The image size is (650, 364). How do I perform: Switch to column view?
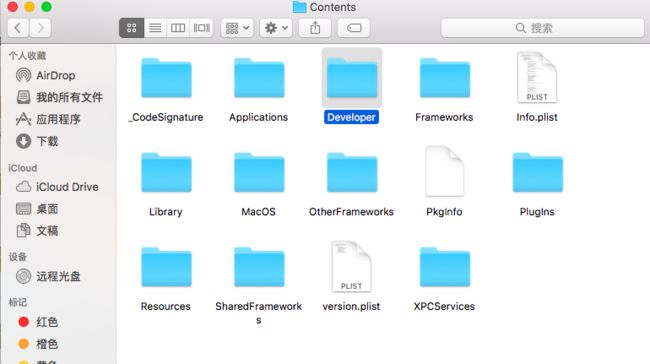tap(178, 28)
